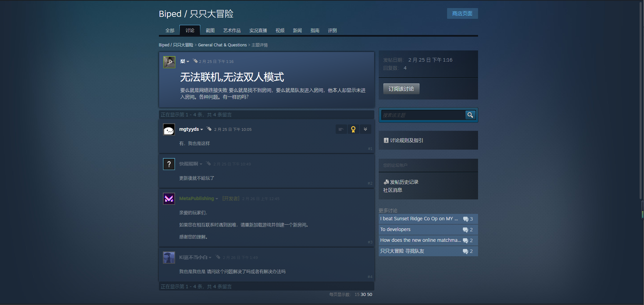Click the [开发者] developer tag
The width and height of the screenshot is (644, 305).
tap(231, 198)
